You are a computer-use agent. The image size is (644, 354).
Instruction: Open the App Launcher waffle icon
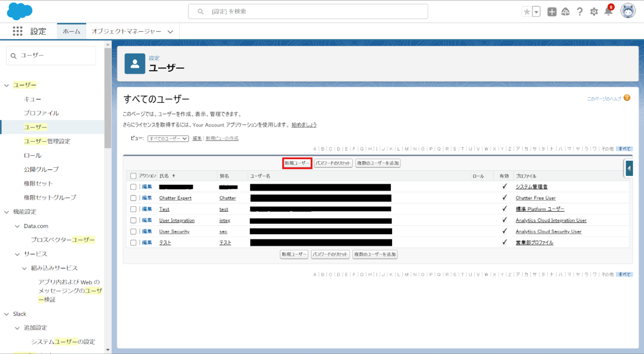point(17,31)
